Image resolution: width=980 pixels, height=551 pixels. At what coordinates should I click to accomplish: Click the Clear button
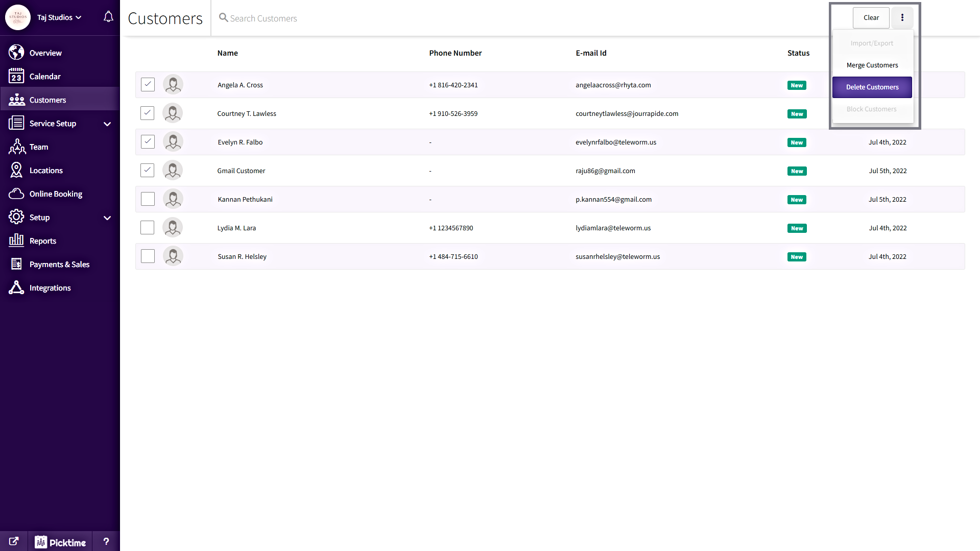(871, 18)
